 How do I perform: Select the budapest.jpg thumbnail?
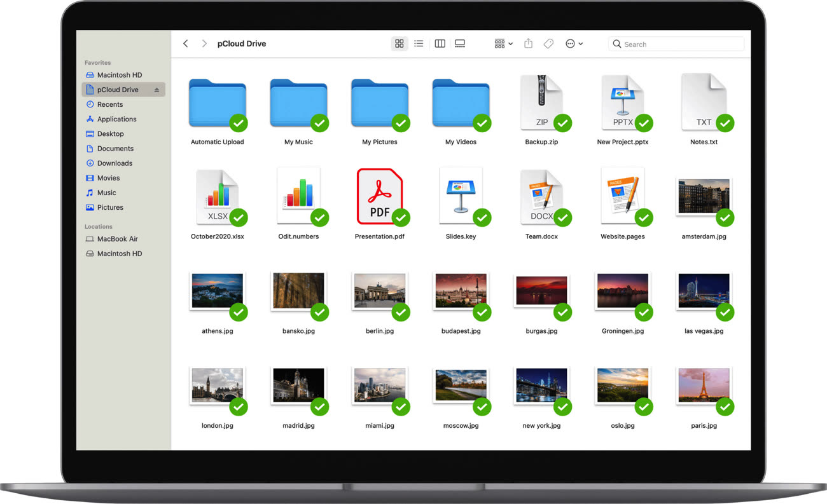[461, 291]
